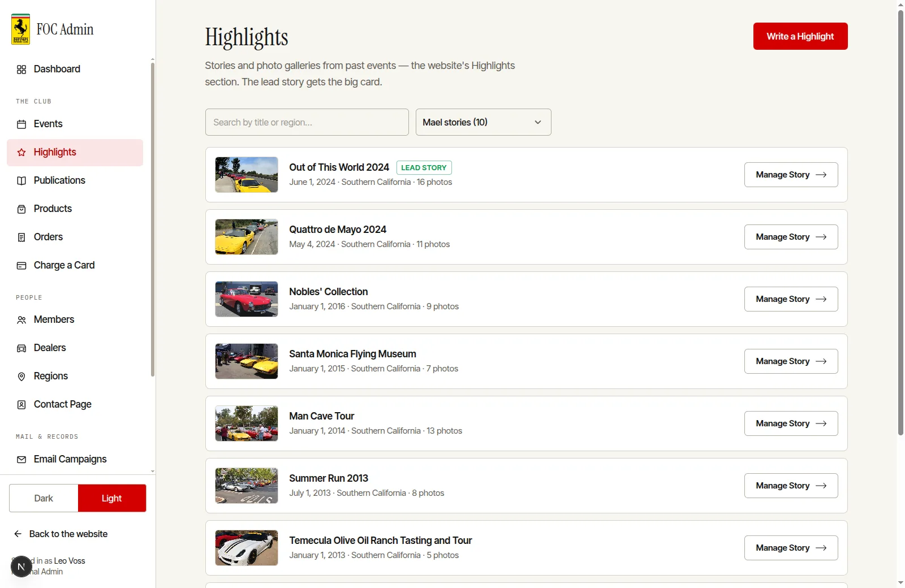The width and height of the screenshot is (905, 588).
Task: Click the Contact Page icon
Action: 21,405
